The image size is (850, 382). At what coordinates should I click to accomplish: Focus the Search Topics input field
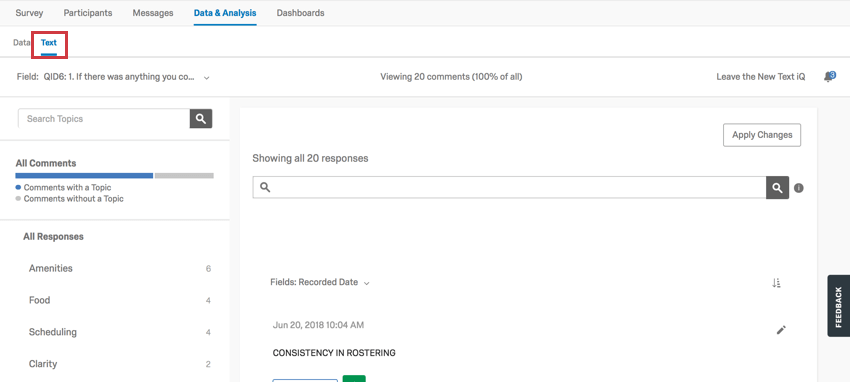(104, 119)
